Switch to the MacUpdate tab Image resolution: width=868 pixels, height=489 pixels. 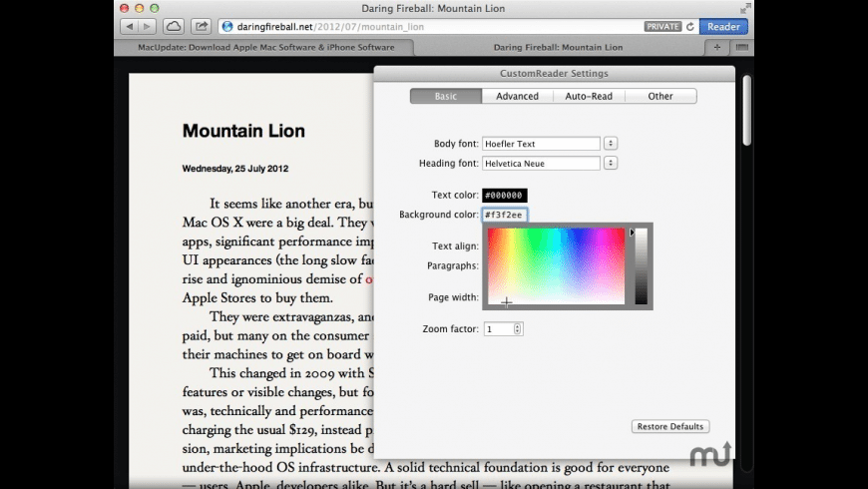click(266, 48)
